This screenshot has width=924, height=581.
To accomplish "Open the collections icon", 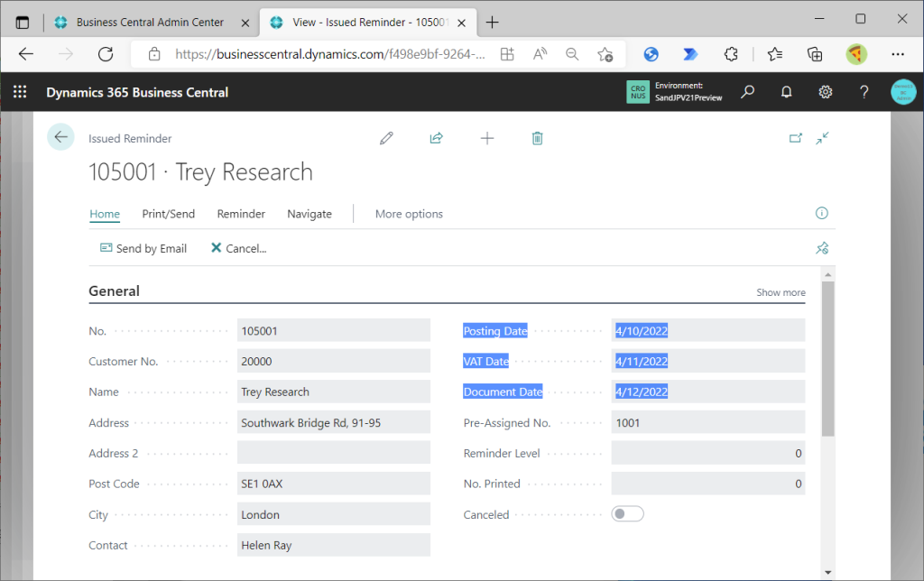I will 815,54.
